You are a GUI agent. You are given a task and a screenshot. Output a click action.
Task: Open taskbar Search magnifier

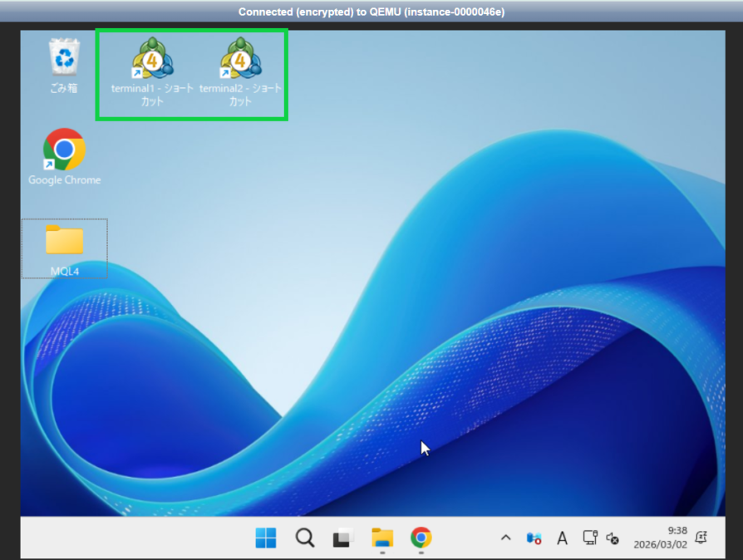(305, 538)
